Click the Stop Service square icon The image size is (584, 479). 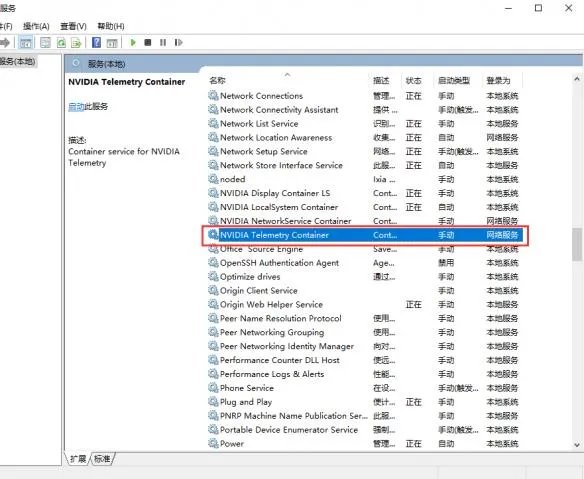[x=148, y=42]
